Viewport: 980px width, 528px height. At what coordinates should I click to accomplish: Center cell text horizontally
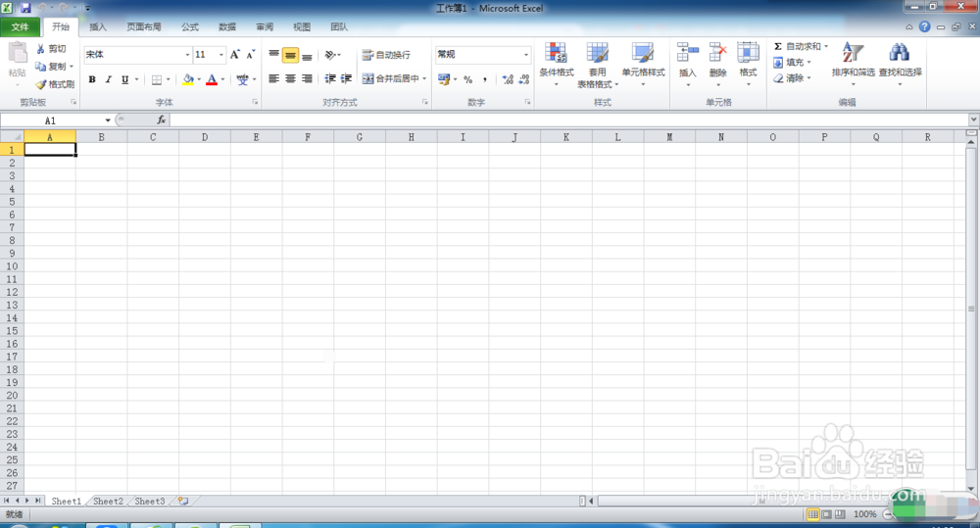click(290, 78)
